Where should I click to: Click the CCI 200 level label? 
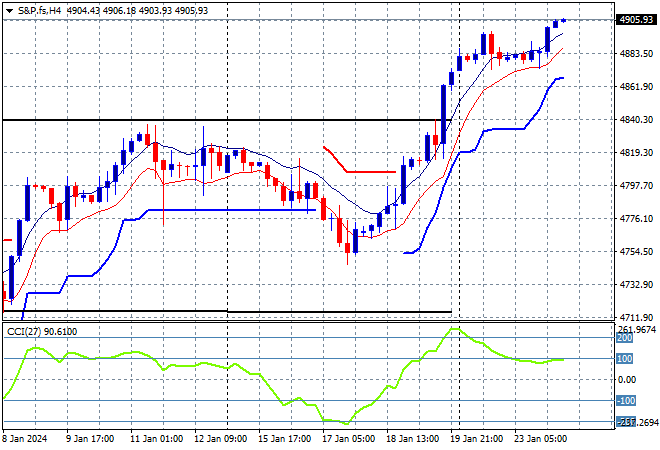[x=625, y=339]
